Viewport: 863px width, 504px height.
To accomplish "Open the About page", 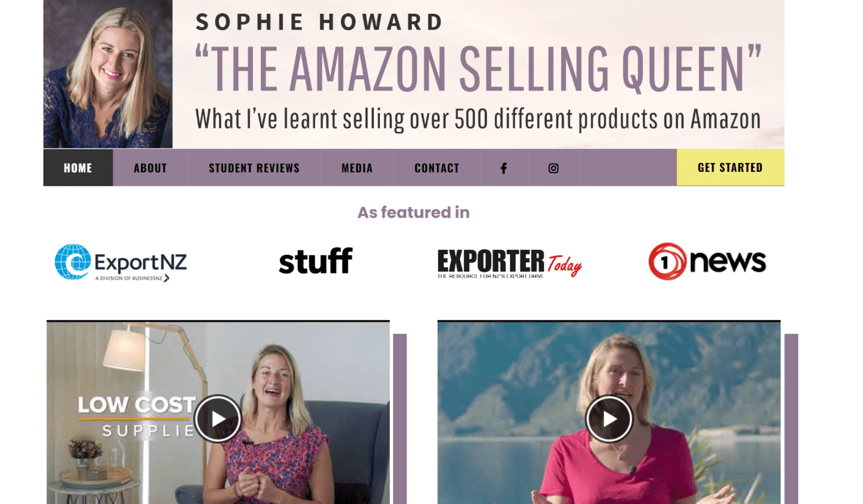I will pyautogui.click(x=150, y=168).
